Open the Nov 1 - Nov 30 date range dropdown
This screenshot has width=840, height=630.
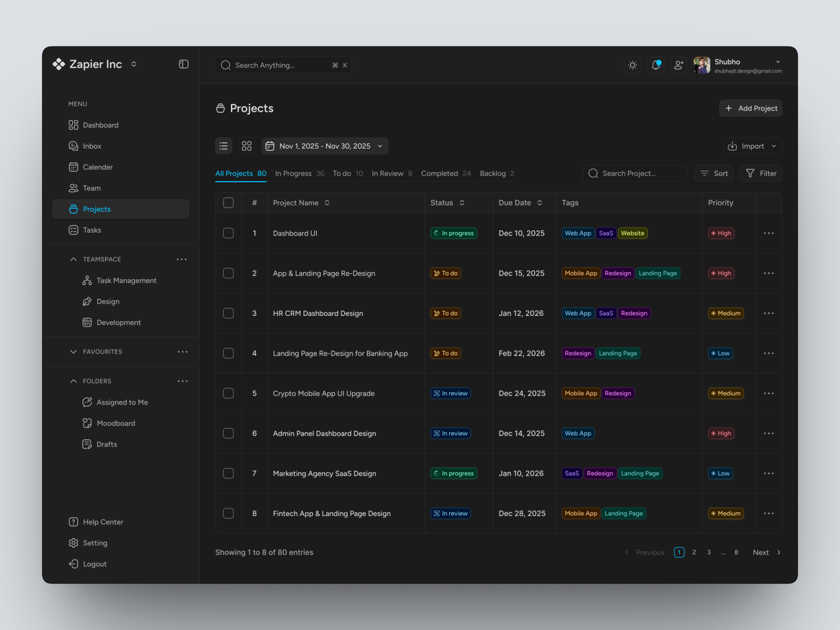[x=325, y=146]
